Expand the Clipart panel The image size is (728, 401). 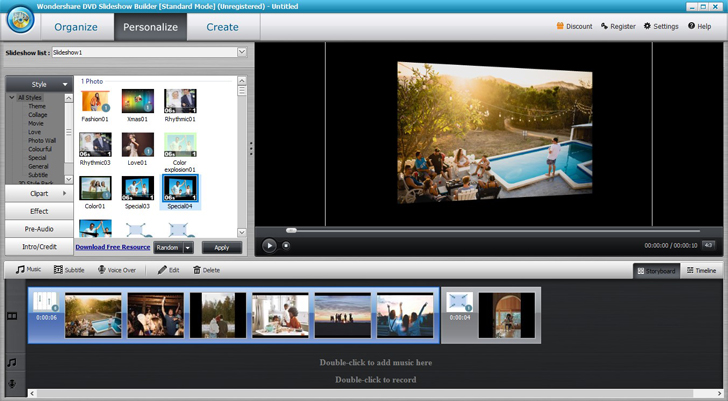39,193
